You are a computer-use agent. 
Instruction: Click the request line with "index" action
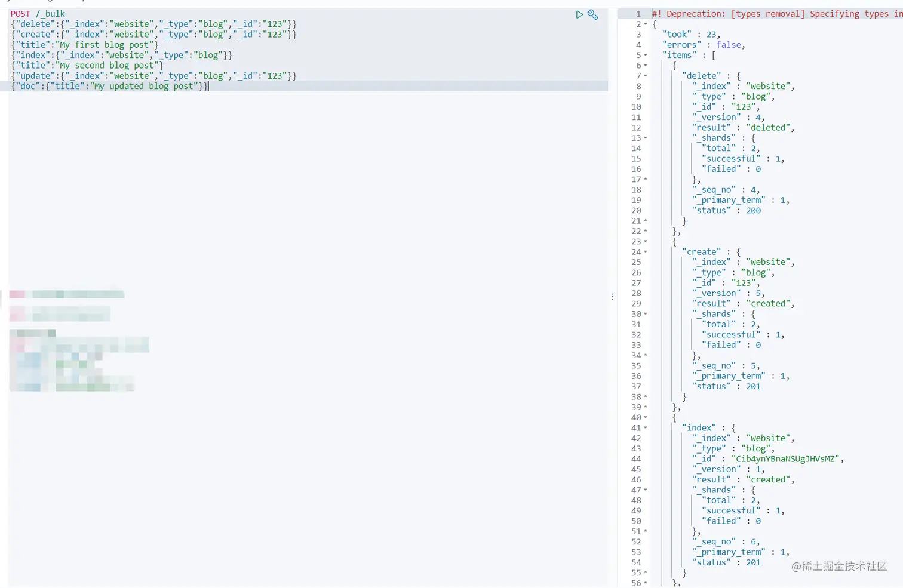(x=121, y=55)
